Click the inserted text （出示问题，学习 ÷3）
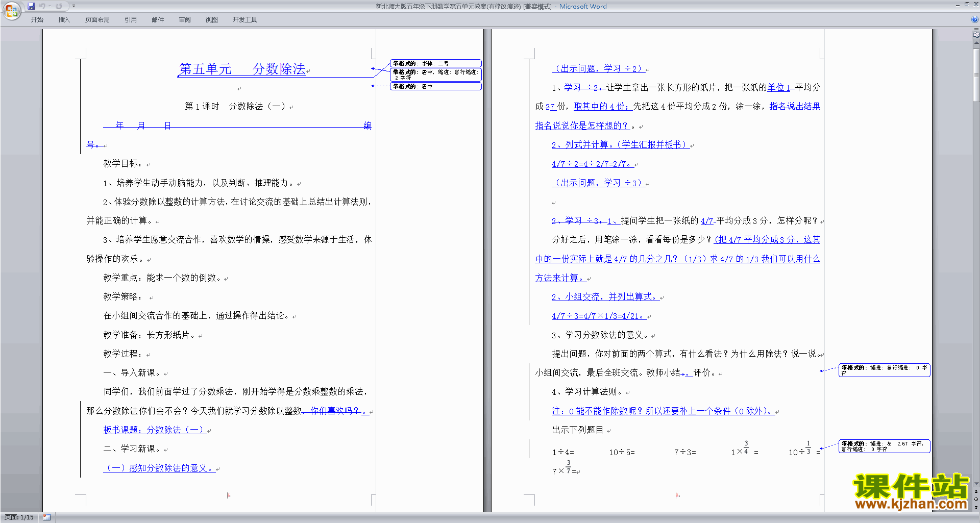The width and height of the screenshot is (980, 523). pos(598,183)
